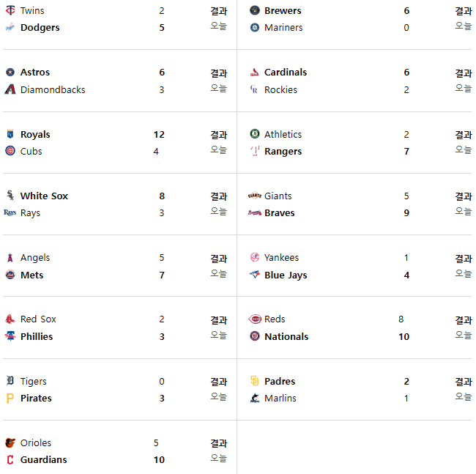Click the Twins team logo
The height and width of the screenshot is (474, 476).
(10, 10)
